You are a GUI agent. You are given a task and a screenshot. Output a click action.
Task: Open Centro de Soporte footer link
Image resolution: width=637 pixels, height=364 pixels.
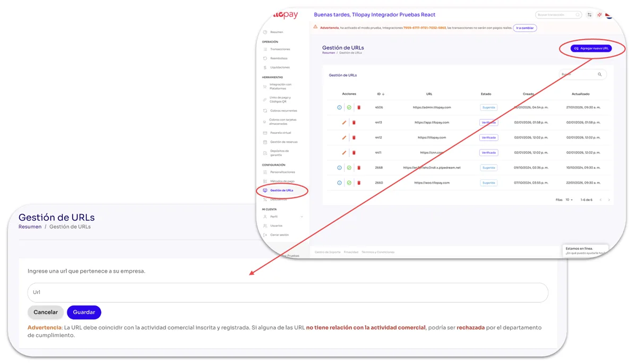328,252
